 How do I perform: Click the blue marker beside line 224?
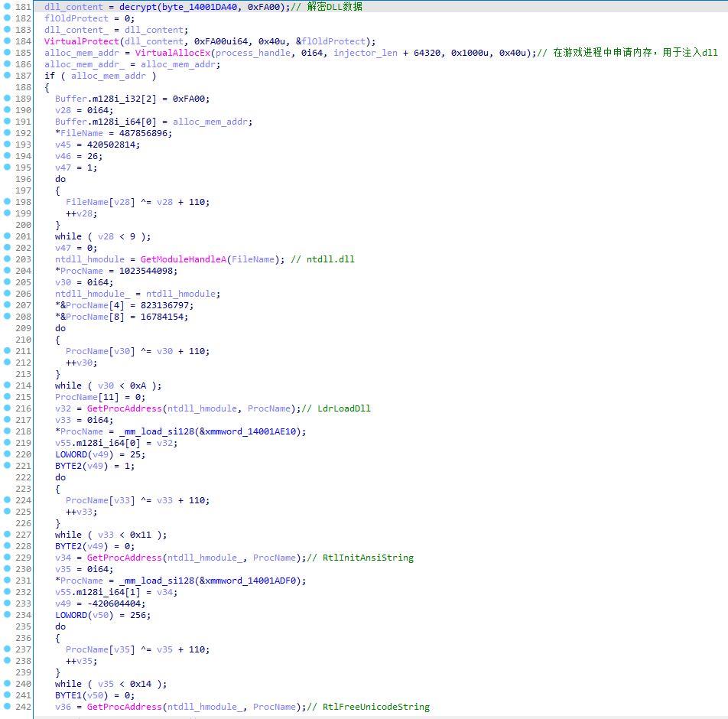click(7, 499)
